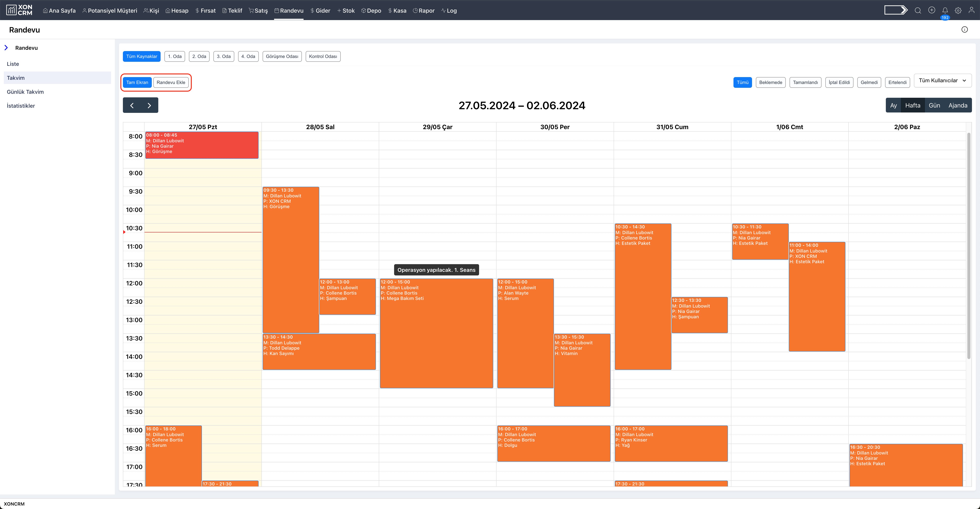Open 13:30 - 14:30 Kan Sayımı appointment
Screen dimensions: 980x509
tap(319, 352)
